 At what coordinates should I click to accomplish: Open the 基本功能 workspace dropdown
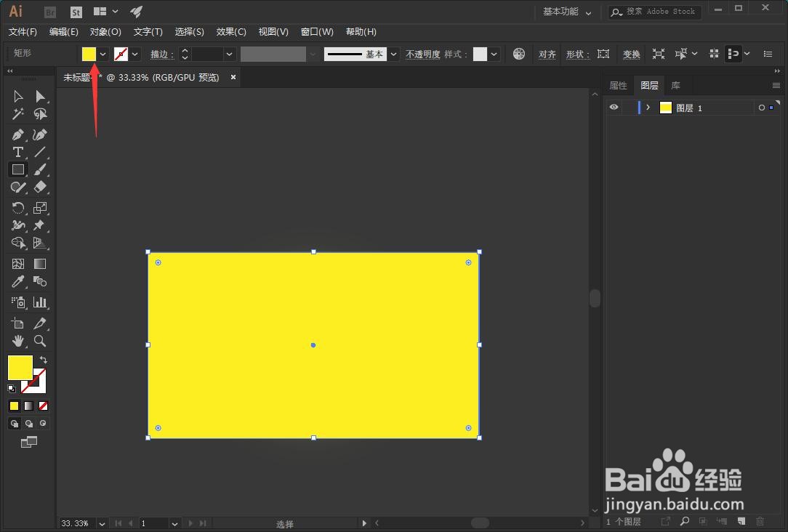point(567,12)
